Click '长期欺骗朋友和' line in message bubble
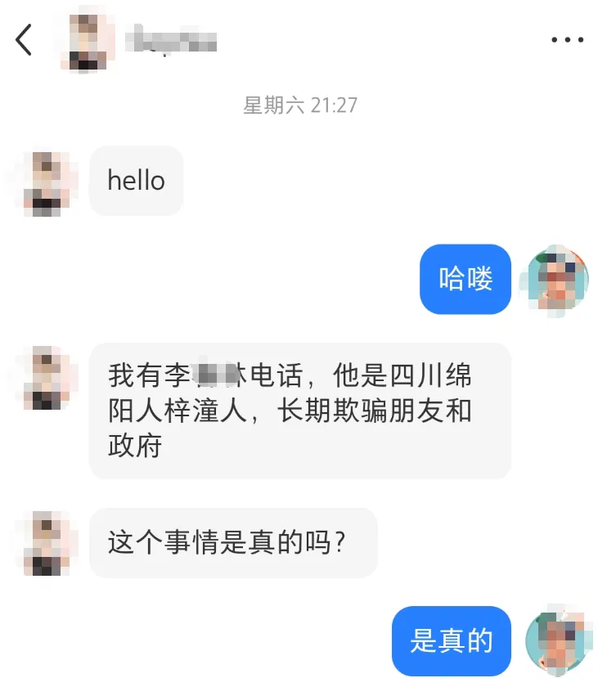This screenshot has width=616, height=687. pos(374,411)
